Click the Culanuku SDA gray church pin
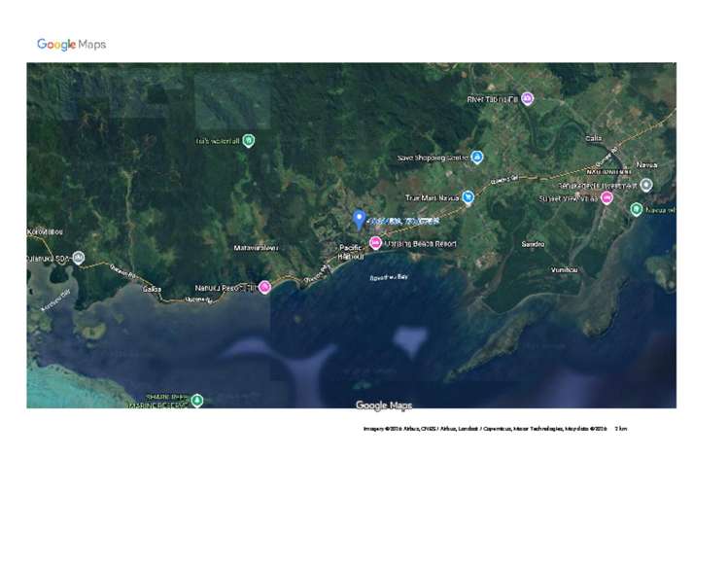 pos(79,258)
